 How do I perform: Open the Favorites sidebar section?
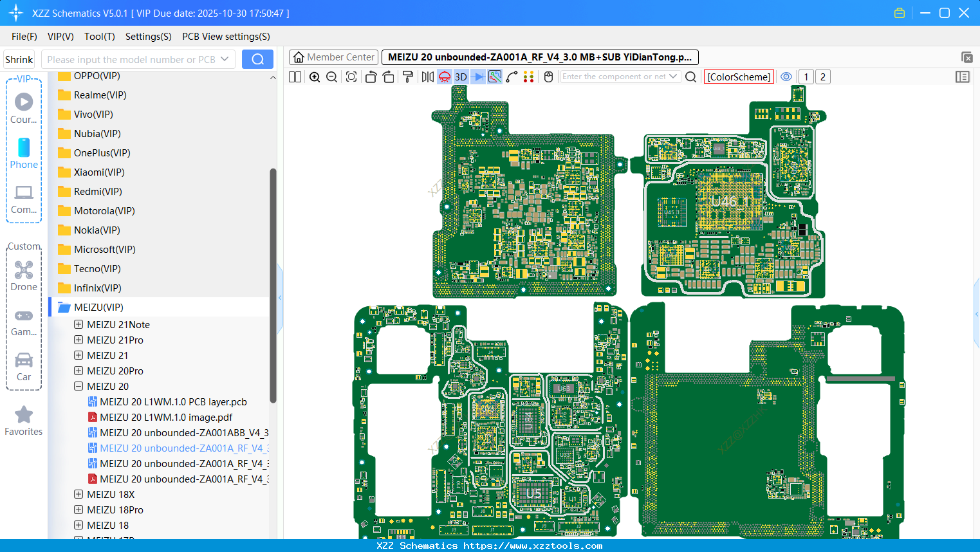coord(24,421)
